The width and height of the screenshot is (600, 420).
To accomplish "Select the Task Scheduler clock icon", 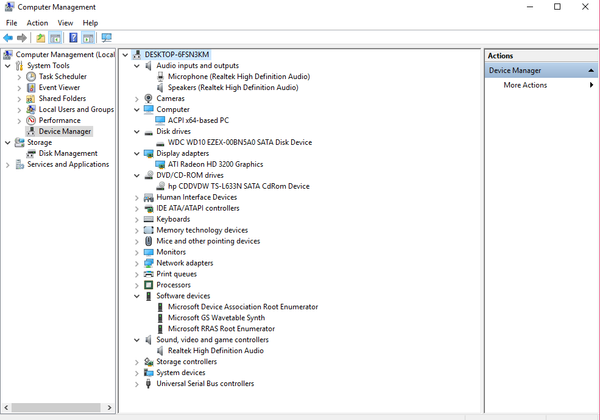I will pos(31,76).
